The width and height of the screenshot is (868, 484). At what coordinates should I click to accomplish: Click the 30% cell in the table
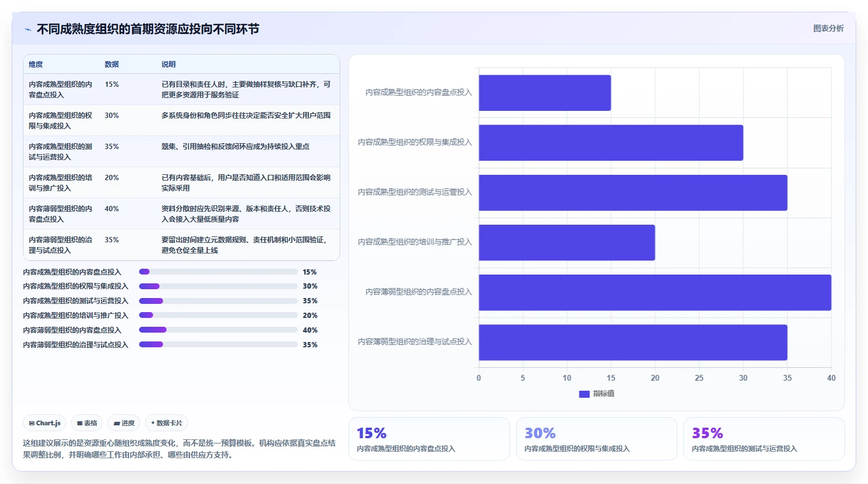coord(111,116)
